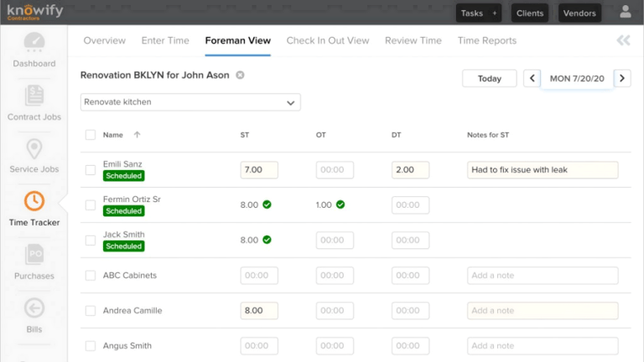
Task: Click Angus Smith ST time field
Action: [259, 346]
